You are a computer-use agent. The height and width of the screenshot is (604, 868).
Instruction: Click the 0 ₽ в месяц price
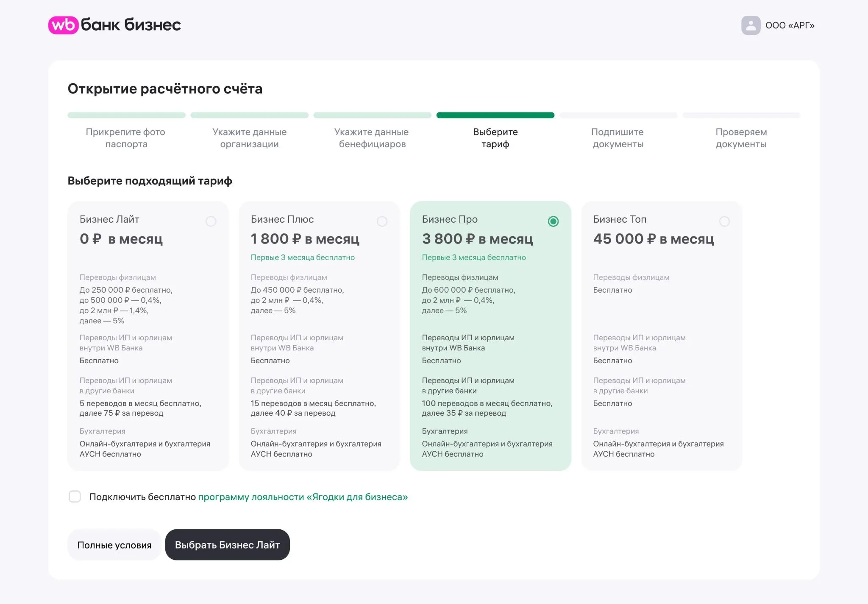121,239
